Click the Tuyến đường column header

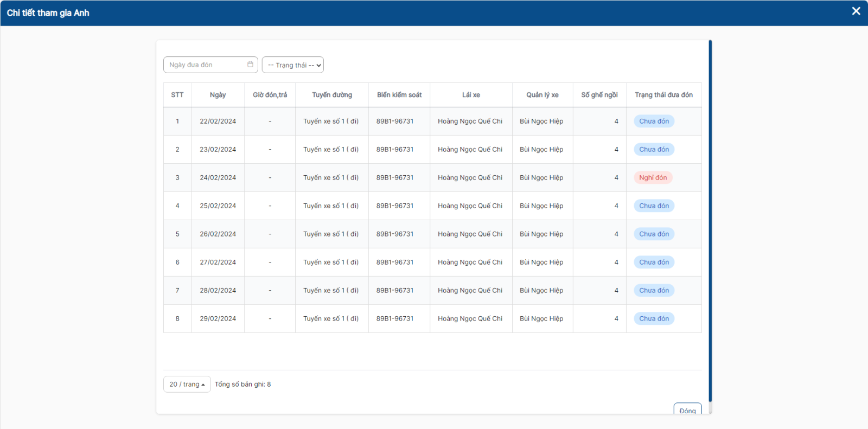(332, 95)
